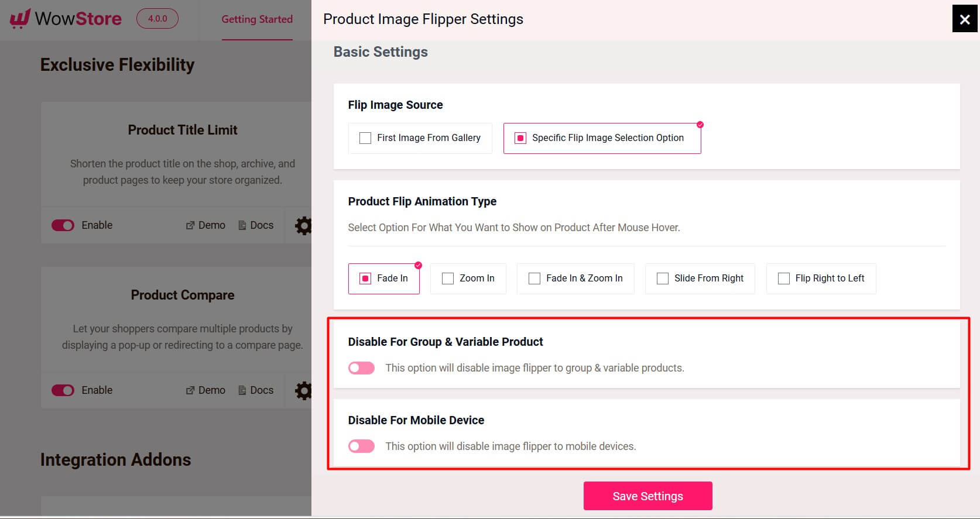Switch to the Getting Started tab
Viewport: 980px width, 519px height.
click(x=257, y=19)
